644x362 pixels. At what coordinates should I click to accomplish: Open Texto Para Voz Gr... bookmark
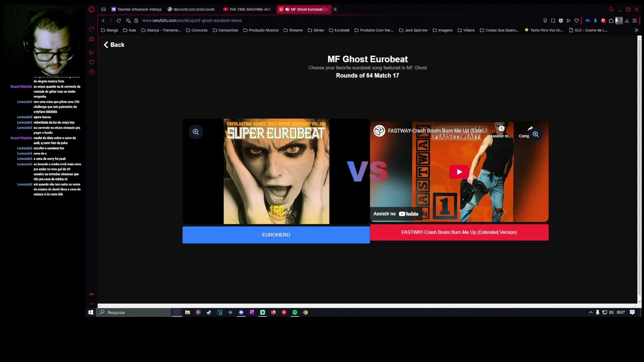point(543,30)
